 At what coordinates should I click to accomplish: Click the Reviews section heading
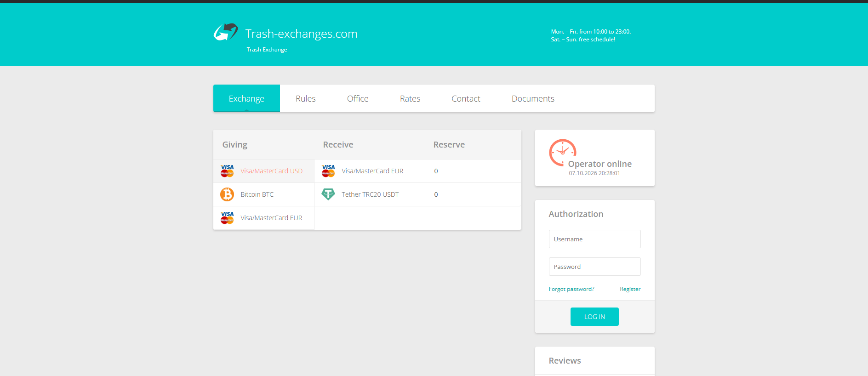tap(565, 361)
